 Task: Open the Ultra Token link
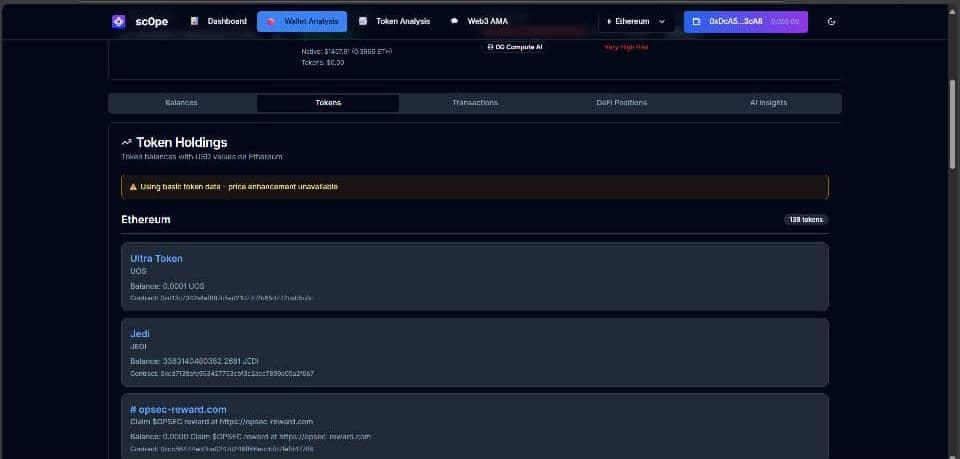coord(156,258)
